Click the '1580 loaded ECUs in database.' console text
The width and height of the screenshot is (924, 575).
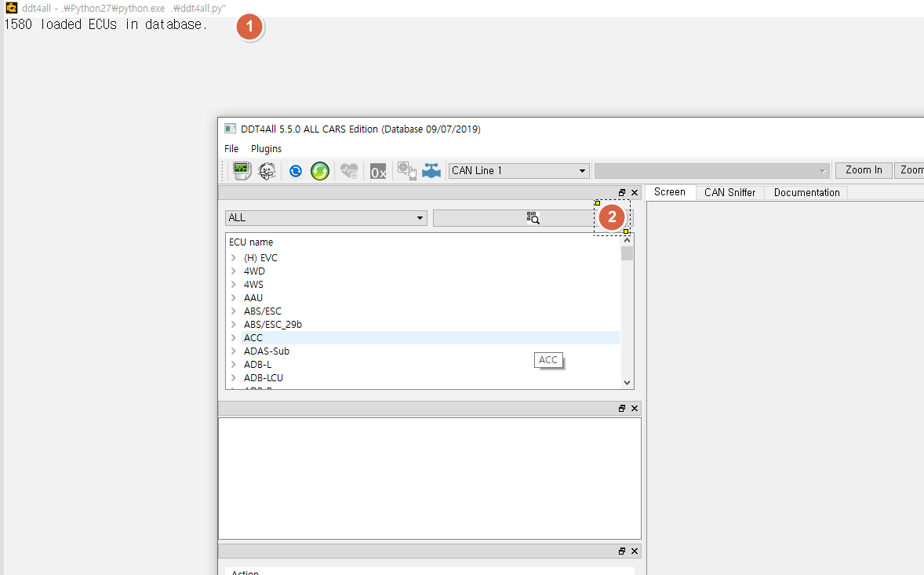[x=105, y=25]
